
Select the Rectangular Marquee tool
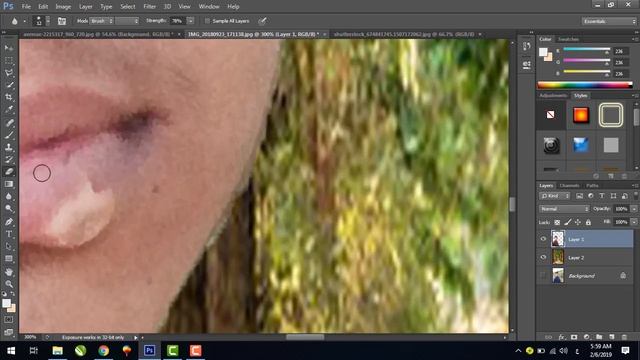click(x=9, y=60)
